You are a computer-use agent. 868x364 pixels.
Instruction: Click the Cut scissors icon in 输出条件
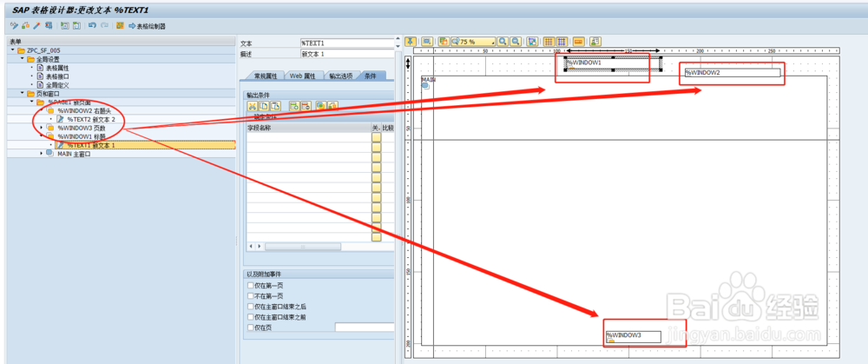pyautogui.click(x=253, y=106)
